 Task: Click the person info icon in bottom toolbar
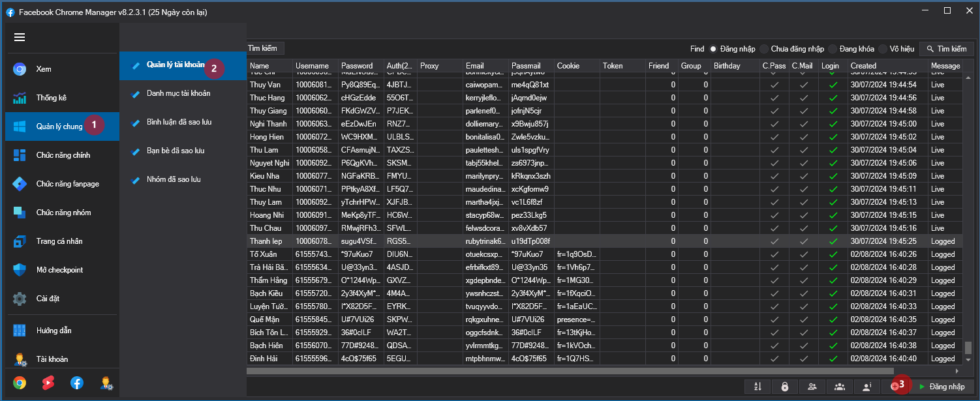867,387
